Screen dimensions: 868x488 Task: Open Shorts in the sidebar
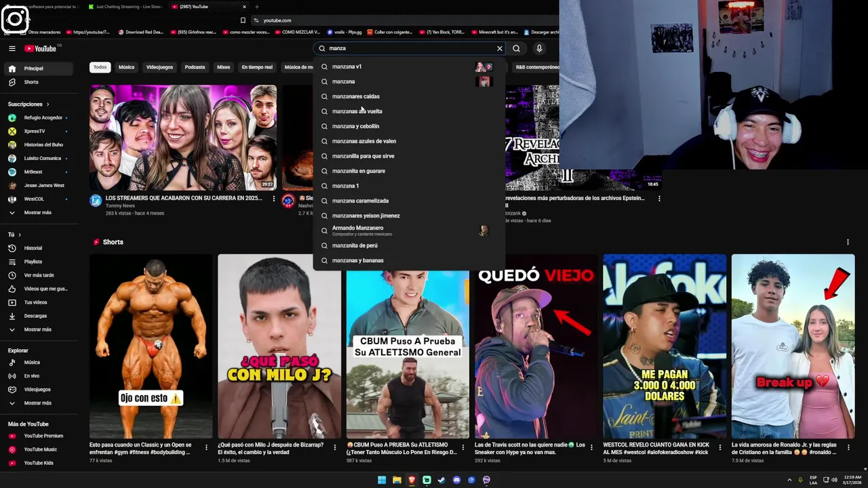click(39, 82)
